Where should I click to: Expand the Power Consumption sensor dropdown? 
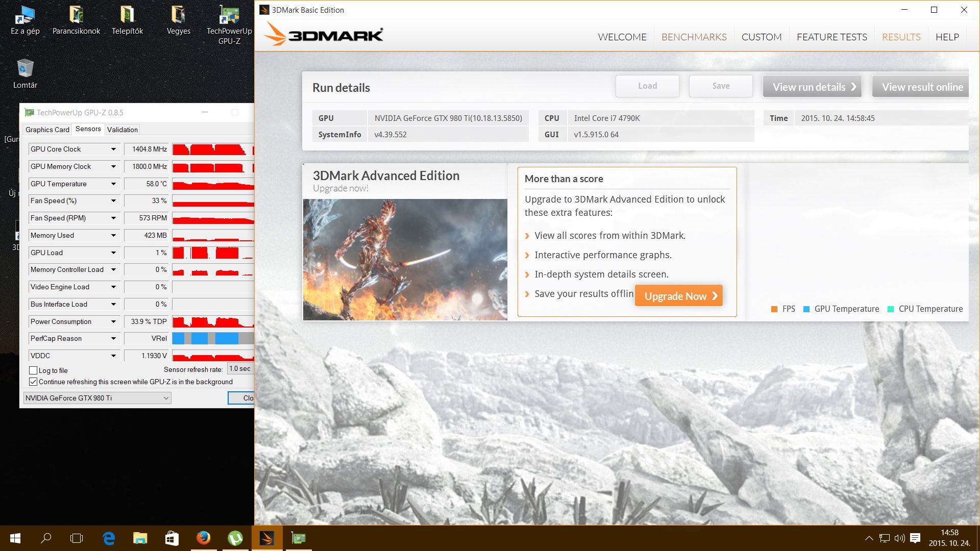pos(113,321)
